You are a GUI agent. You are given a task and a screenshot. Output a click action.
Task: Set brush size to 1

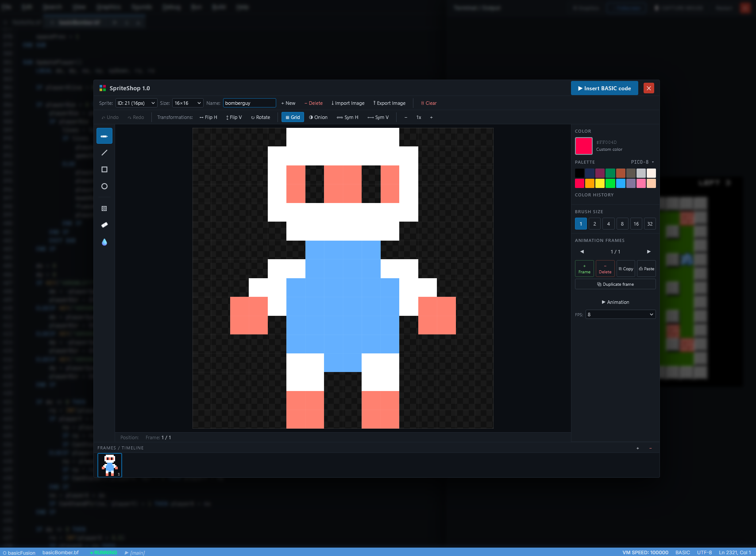(x=581, y=224)
